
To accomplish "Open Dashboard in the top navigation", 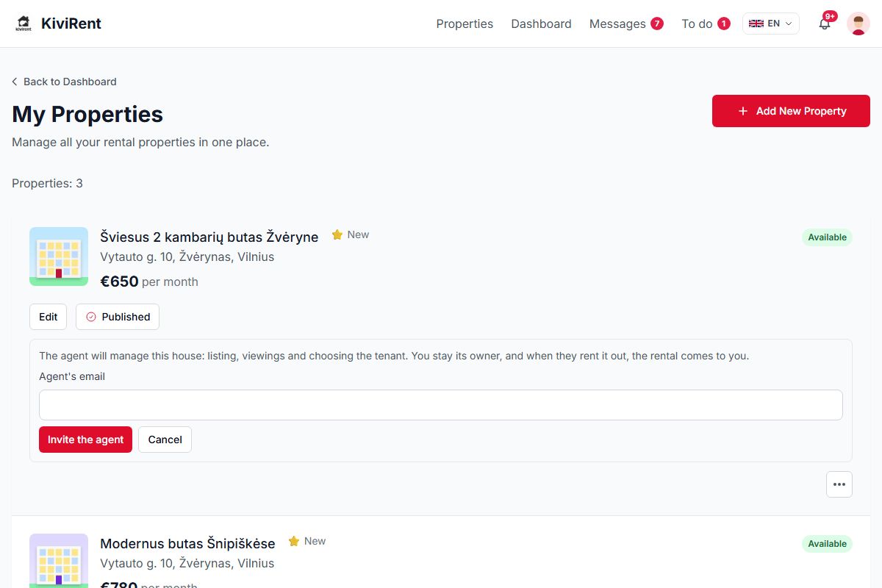I will (541, 24).
